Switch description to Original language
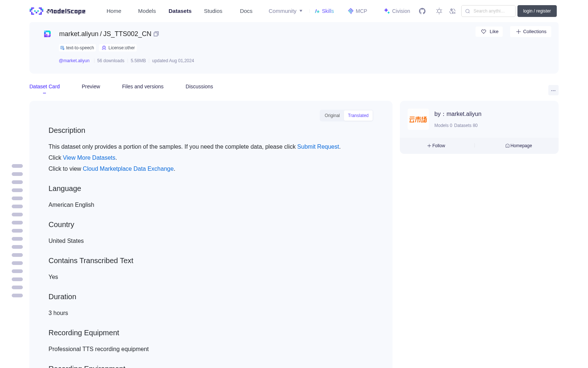The image size is (588, 368). [332, 116]
